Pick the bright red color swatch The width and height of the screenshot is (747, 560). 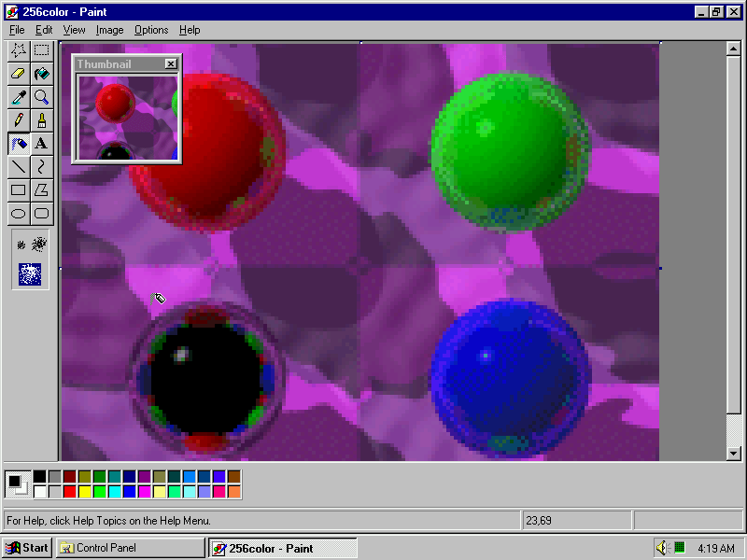(70, 492)
